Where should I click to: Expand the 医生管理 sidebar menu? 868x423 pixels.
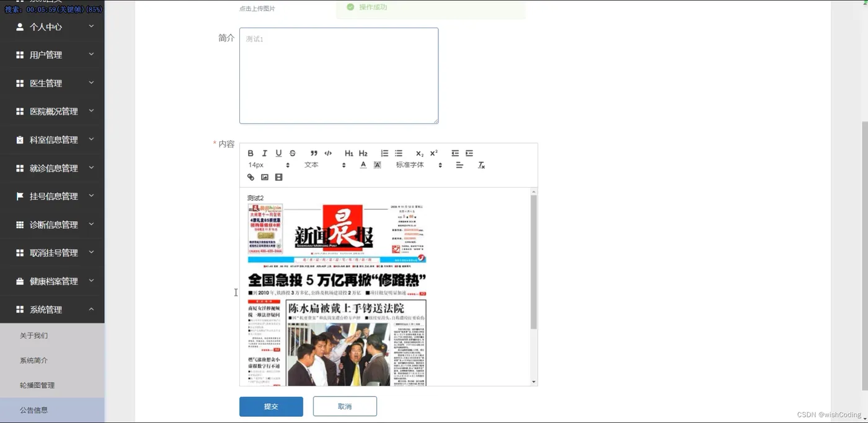(x=52, y=83)
